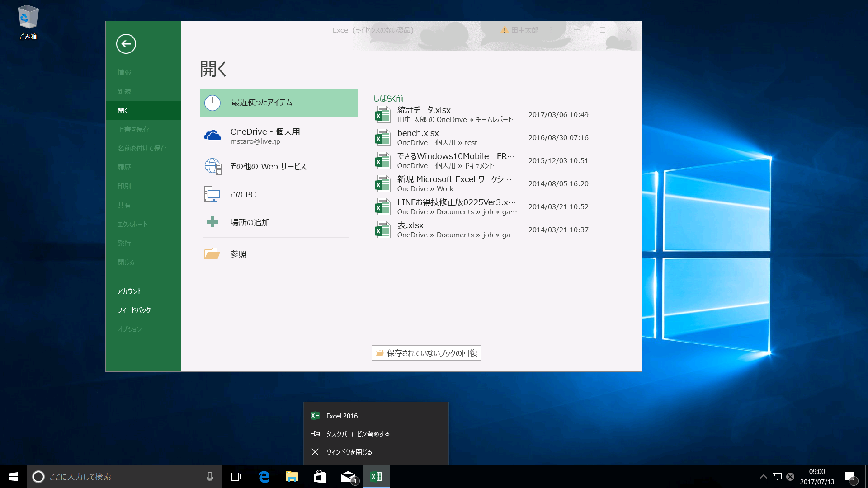Open Task View from taskbar

pos(235,477)
